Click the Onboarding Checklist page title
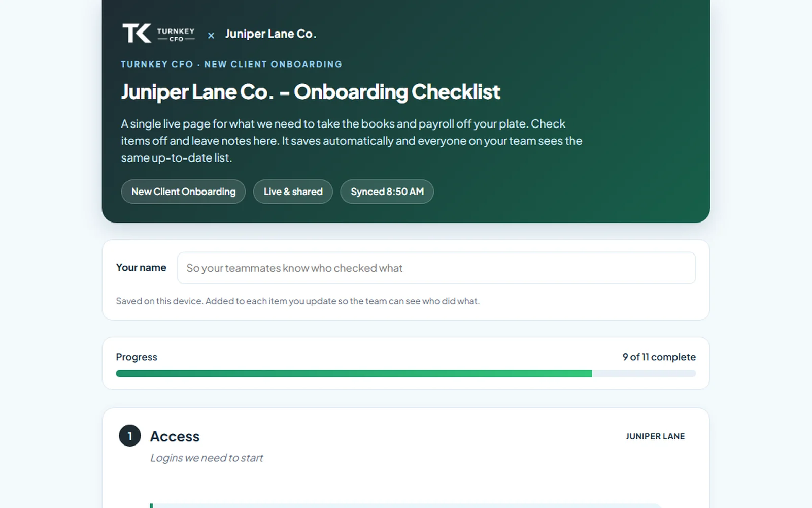Image resolution: width=812 pixels, height=508 pixels. click(x=310, y=92)
